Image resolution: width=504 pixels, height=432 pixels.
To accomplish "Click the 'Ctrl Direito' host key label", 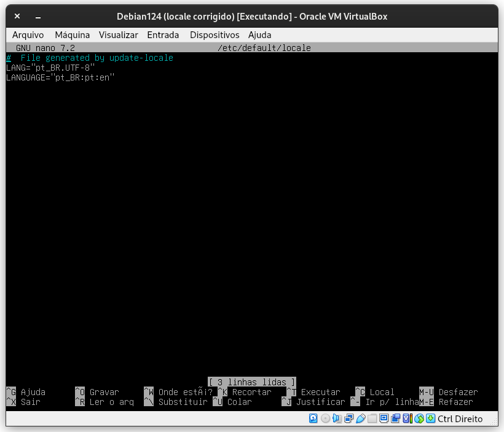I will tap(460, 419).
